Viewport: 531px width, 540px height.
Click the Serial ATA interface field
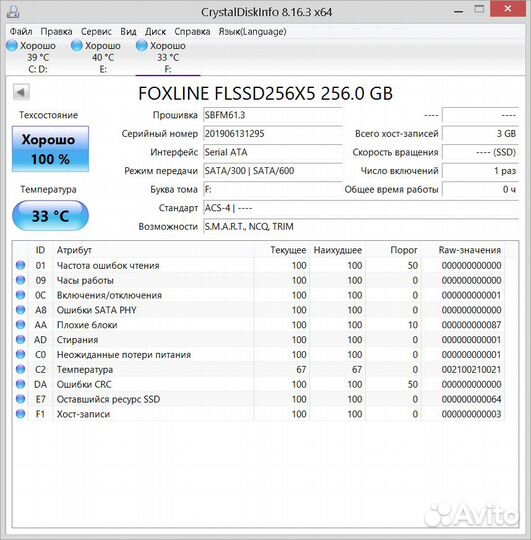pos(272,152)
